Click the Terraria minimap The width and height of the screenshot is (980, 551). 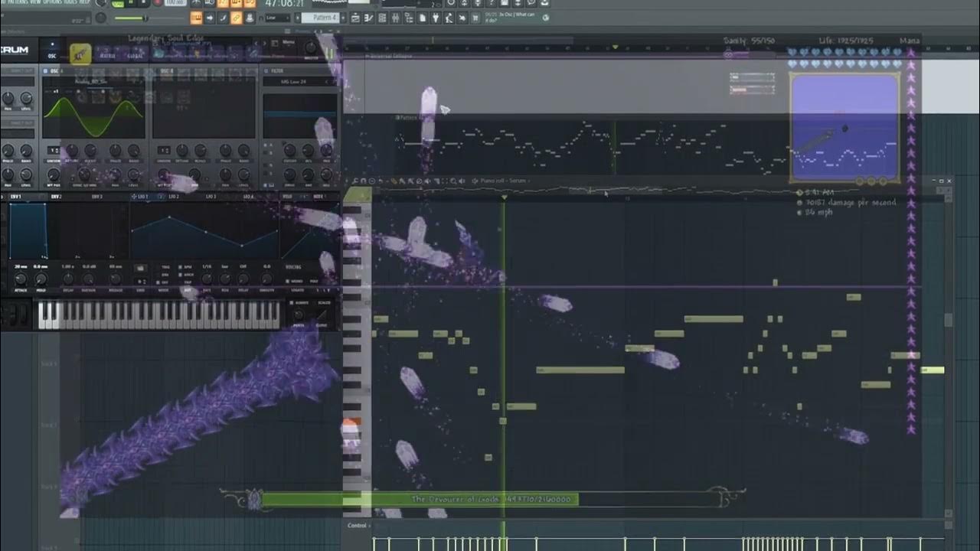(844, 126)
